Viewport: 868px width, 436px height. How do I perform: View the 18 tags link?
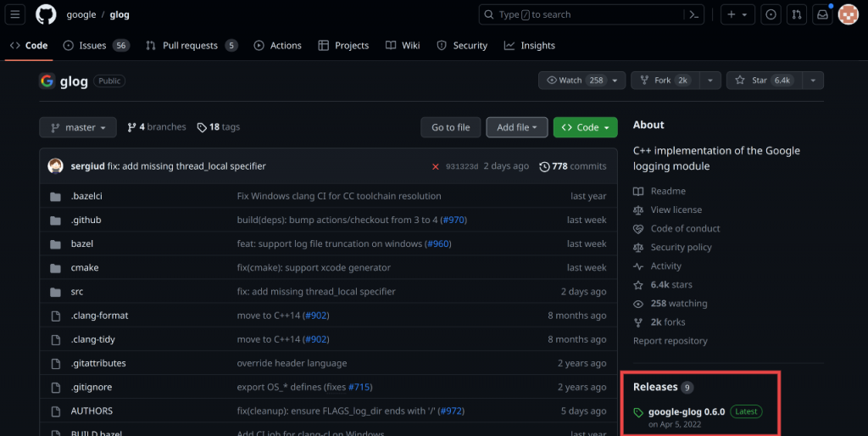click(x=219, y=127)
